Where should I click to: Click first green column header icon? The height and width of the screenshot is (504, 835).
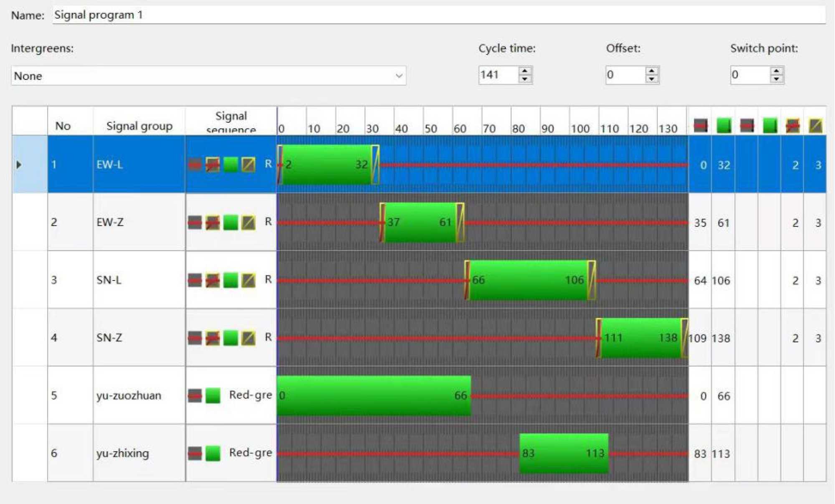coord(724,125)
